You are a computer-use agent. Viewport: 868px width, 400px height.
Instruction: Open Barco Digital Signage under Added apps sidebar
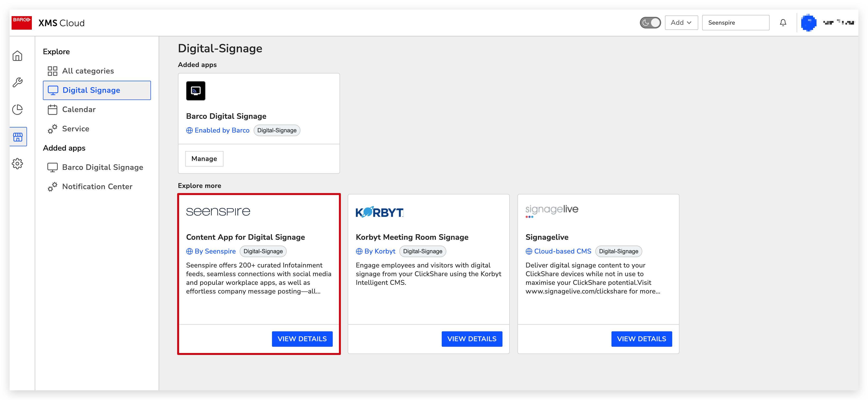click(x=97, y=167)
